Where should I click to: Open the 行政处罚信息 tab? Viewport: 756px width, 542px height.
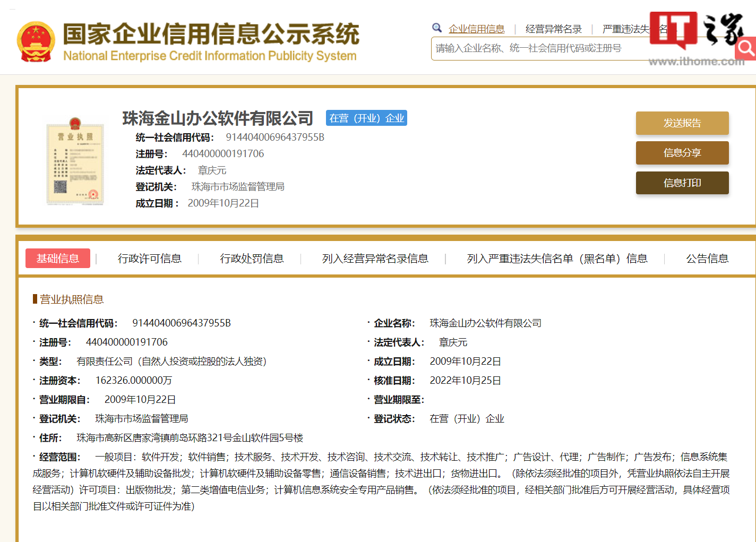tap(252, 259)
